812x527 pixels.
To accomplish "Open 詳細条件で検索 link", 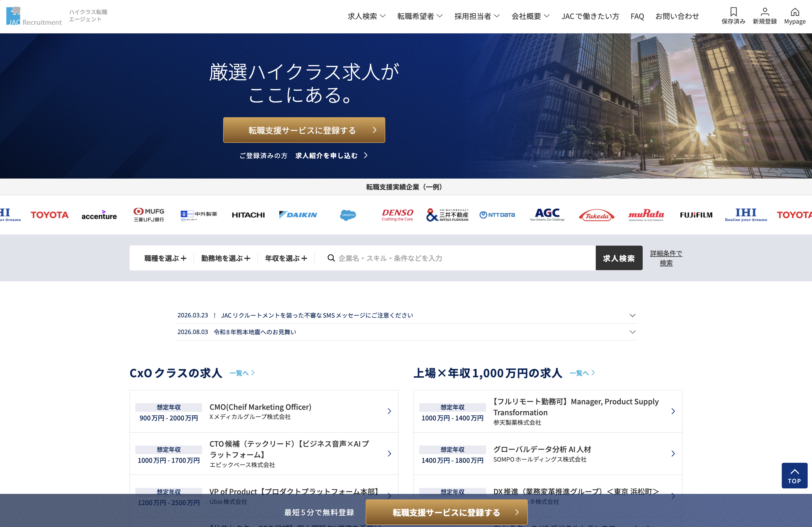I will click(x=666, y=258).
